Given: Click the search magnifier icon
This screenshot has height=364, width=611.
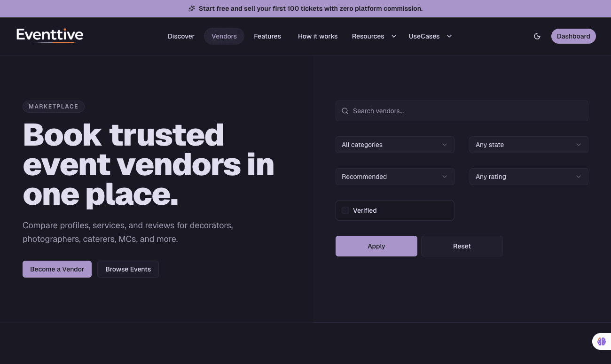Looking at the screenshot, I should [345, 111].
